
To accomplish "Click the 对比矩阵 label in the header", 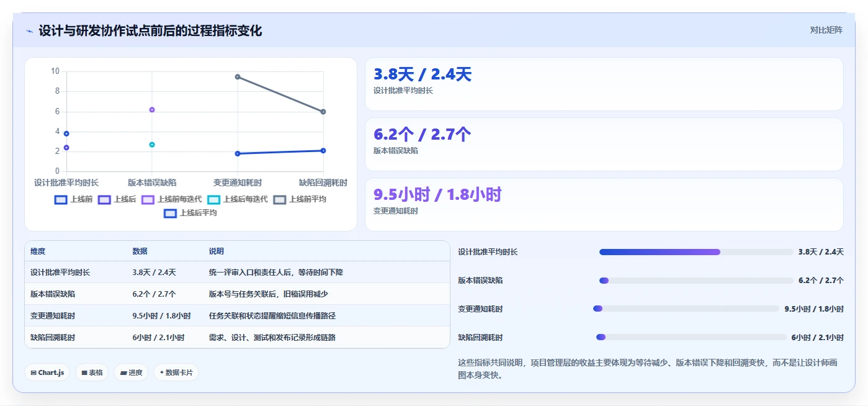I will point(826,30).
